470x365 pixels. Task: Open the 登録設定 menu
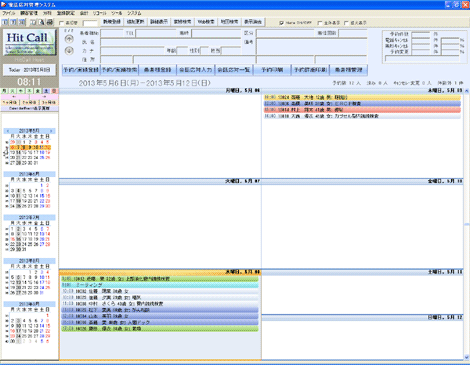point(66,13)
